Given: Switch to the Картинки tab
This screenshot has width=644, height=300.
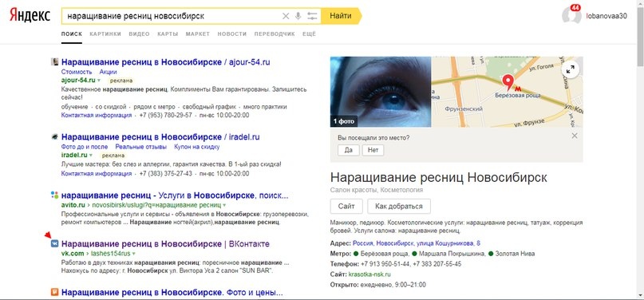Looking at the screenshot, I should click(x=105, y=34).
